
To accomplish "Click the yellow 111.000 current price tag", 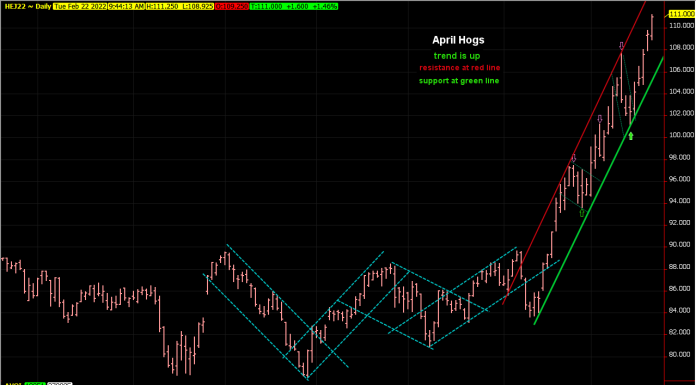I will coord(681,14).
